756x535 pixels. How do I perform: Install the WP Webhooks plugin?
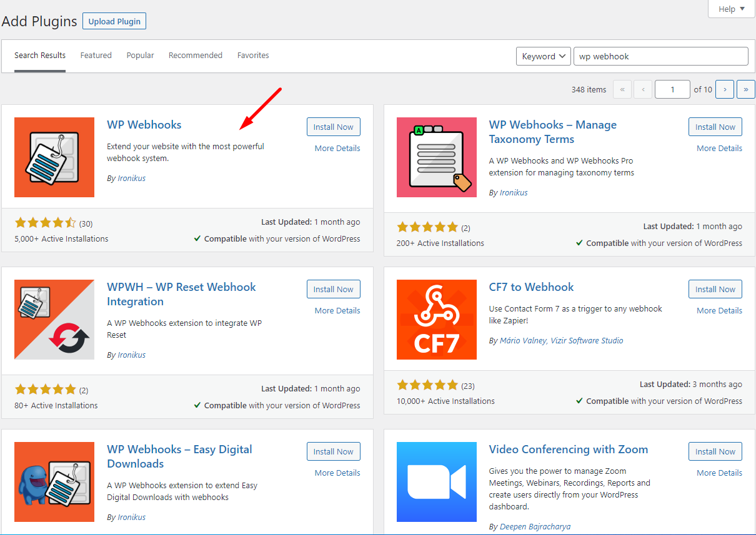pos(334,127)
